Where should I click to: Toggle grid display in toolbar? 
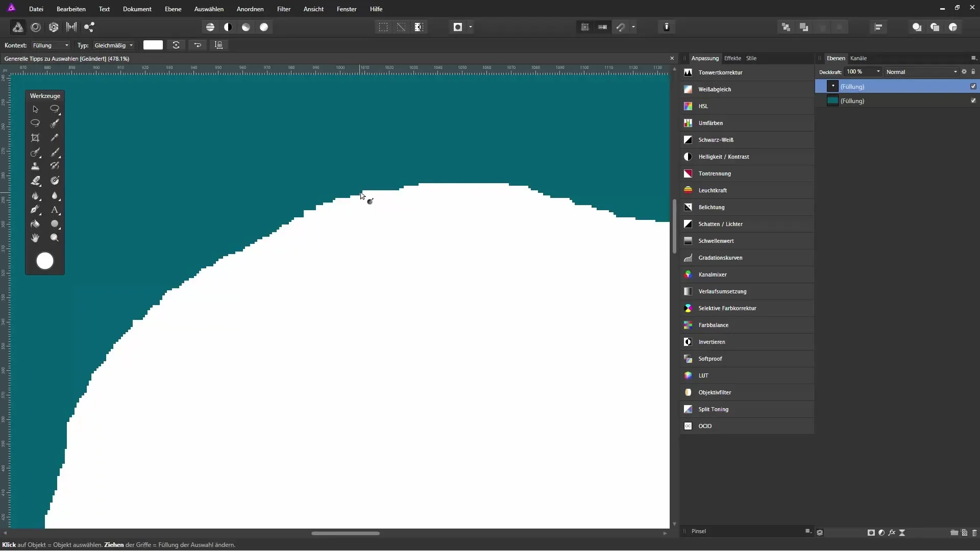point(585,27)
